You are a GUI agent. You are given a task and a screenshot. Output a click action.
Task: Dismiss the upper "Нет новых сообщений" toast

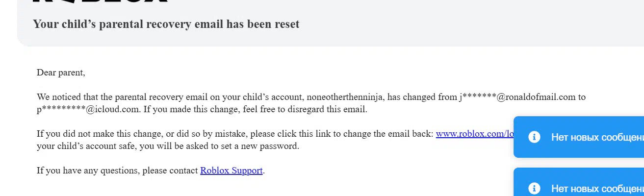[579, 137]
